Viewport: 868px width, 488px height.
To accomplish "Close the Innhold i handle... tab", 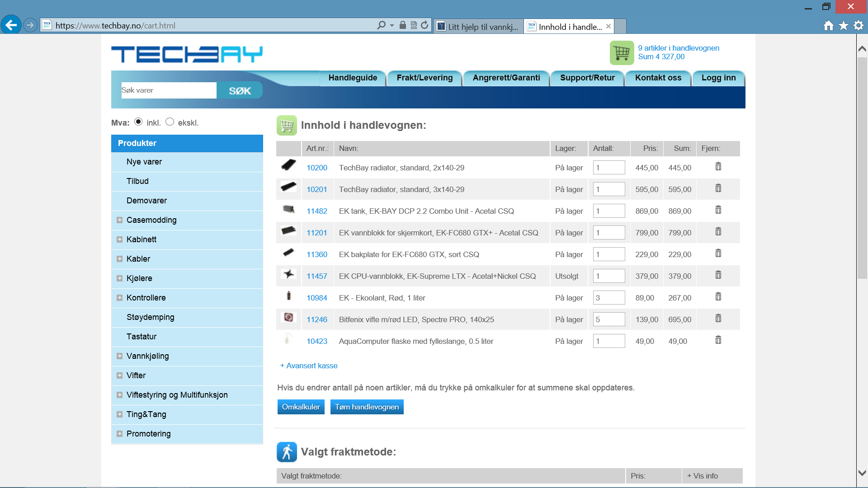I will coord(609,26).
